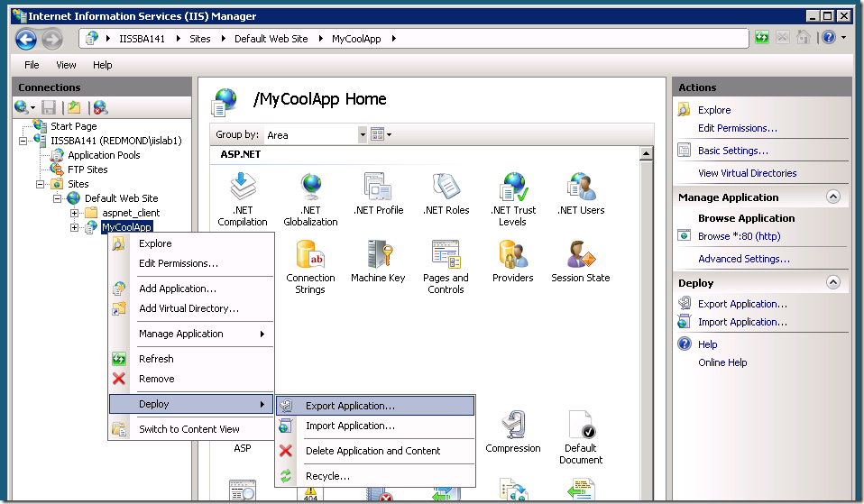Viewport: 864px width, 504px height.
Task: Select FTP Sites in the tree
Action: point(87,170)
